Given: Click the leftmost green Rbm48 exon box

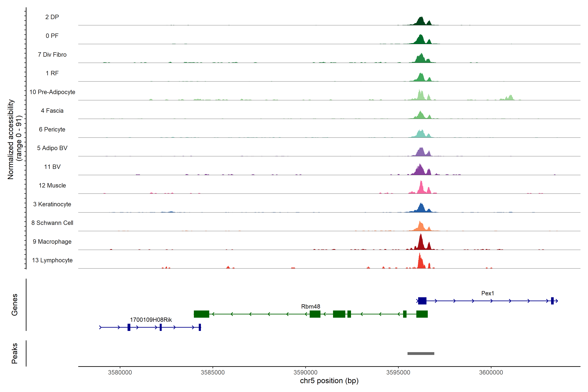Looking at the screenshot, I should [201, 314].
